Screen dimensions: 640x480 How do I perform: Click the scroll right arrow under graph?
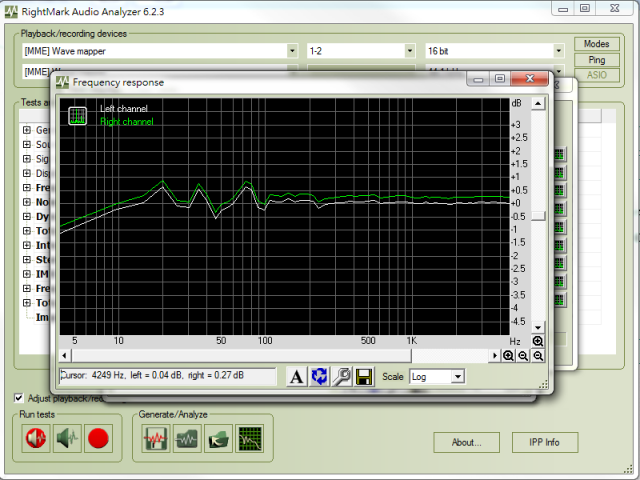tap(495, 356)
